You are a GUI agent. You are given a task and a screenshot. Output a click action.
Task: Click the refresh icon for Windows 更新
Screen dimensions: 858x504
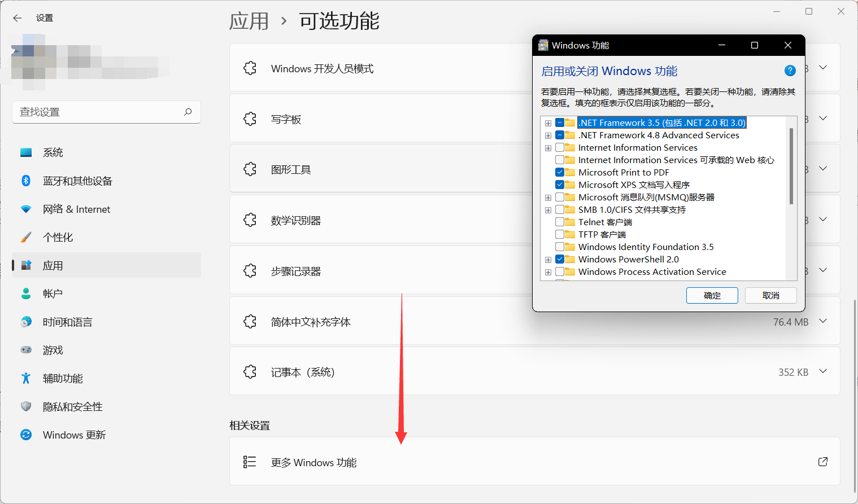click(x=26, y=435)
